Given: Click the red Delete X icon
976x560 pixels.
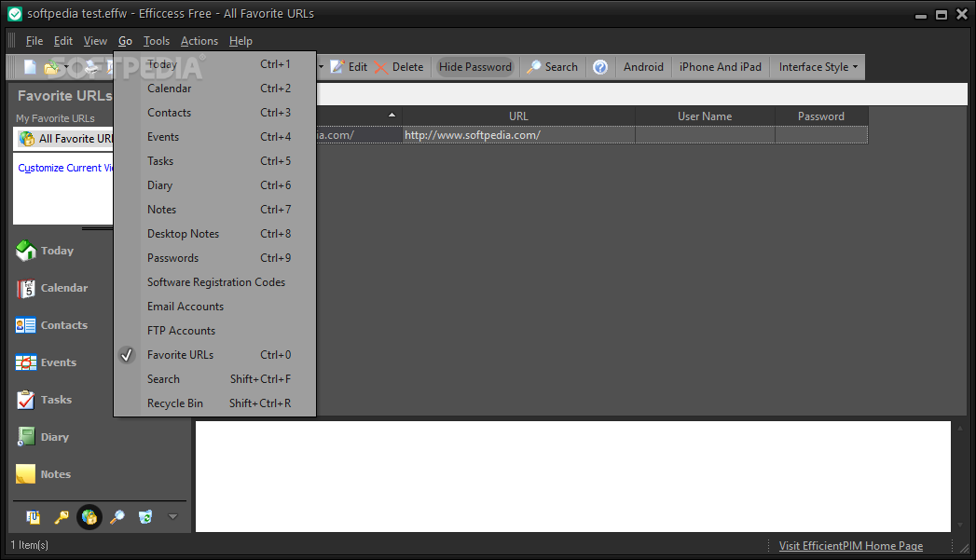Looking at the screenshot, I should click(380, 67).
